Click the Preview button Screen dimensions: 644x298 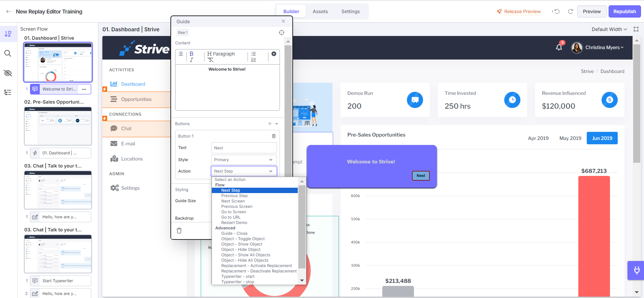pyautogui.click(x=592, y=11)
